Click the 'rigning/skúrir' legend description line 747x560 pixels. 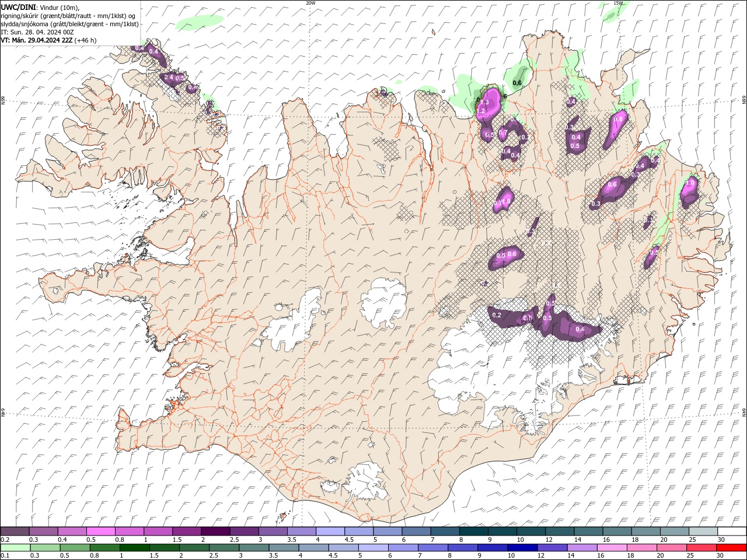pos(68,15)
